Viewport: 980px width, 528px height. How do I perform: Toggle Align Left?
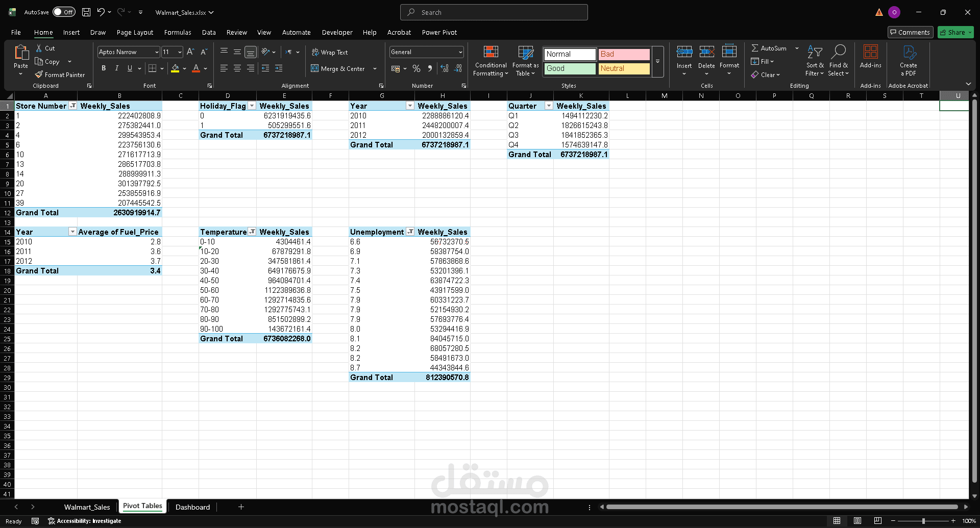(x=224, y=68)
